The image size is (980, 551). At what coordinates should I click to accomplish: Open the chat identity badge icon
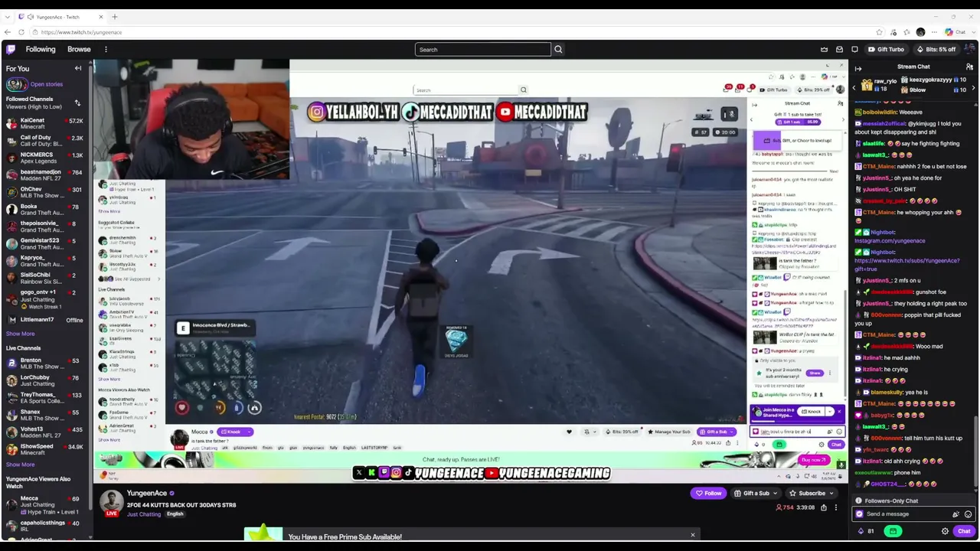[860, 514]
